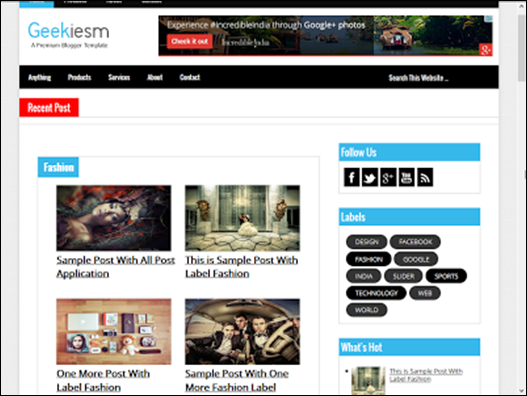The height and width of the screenshot is (396, 527).
Task: Click the scrollbar down arrow
Action: tap(521, 391)
